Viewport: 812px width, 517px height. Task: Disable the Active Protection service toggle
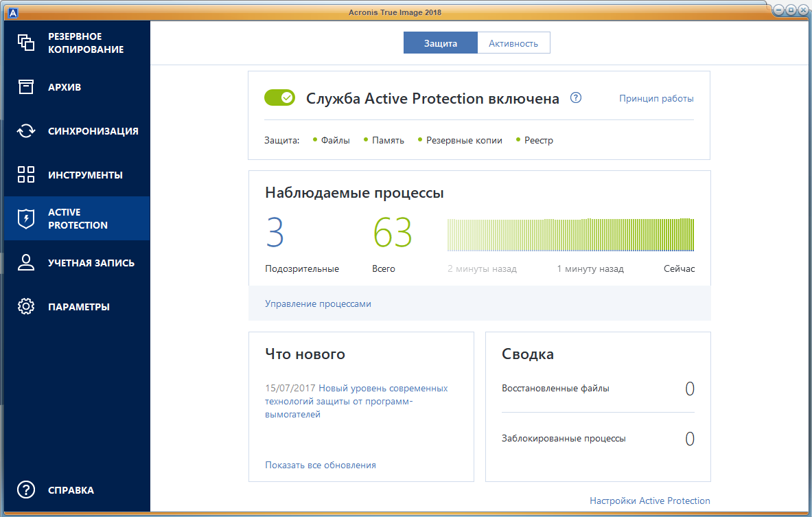[279, 98]
